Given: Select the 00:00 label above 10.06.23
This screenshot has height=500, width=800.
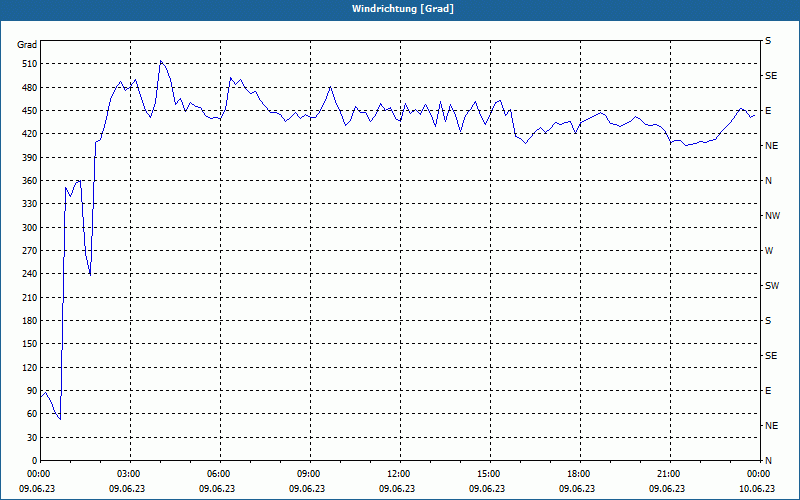Looking at the screenshot, I should 758,474.
